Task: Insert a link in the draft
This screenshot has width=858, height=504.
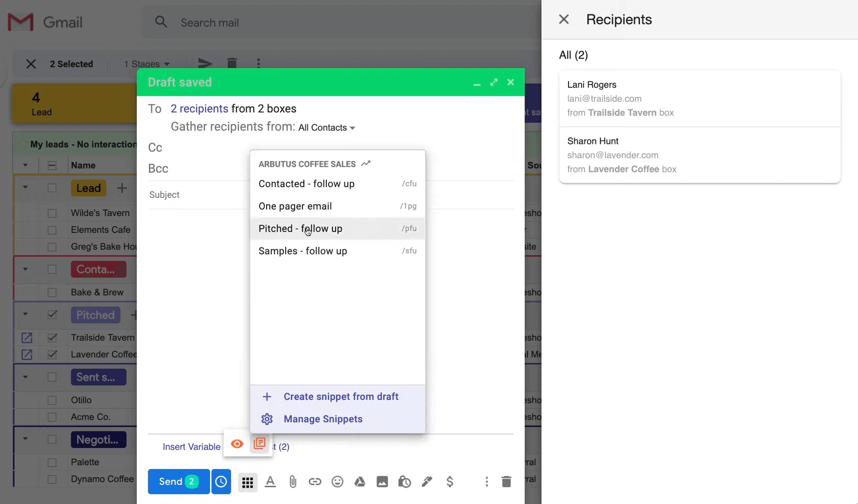Action: coord(315,482)
